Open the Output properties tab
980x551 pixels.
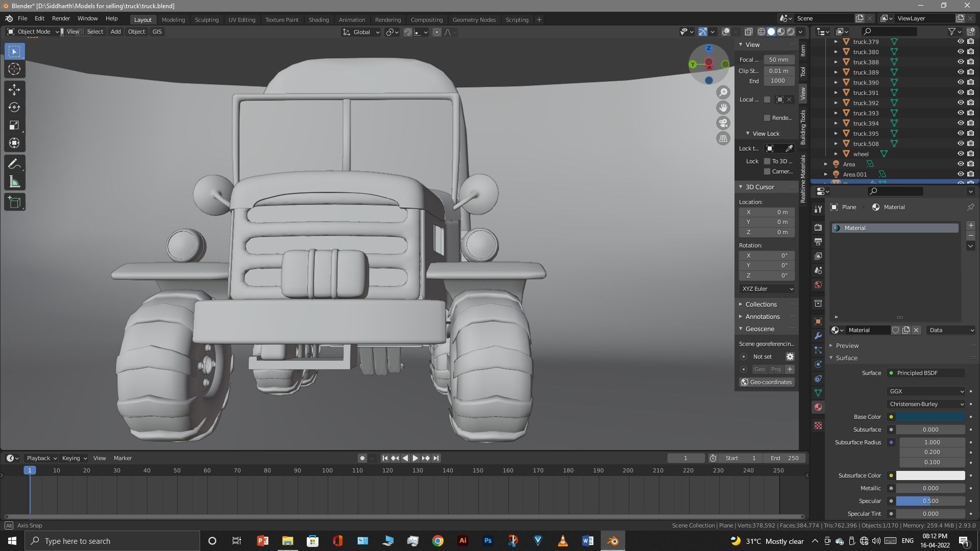tap(818, 241)
